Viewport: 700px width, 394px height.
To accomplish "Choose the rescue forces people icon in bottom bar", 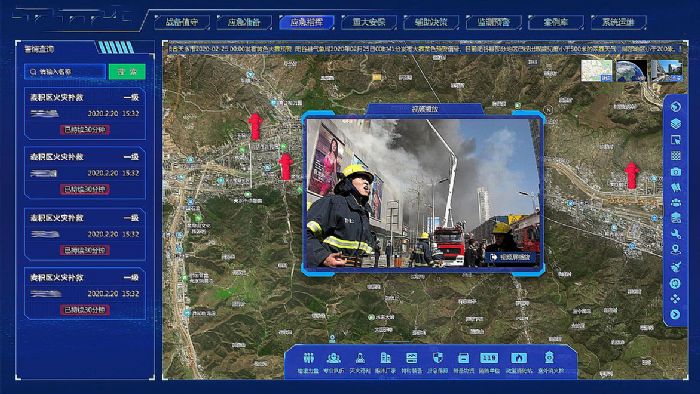I will click(308, 361).
